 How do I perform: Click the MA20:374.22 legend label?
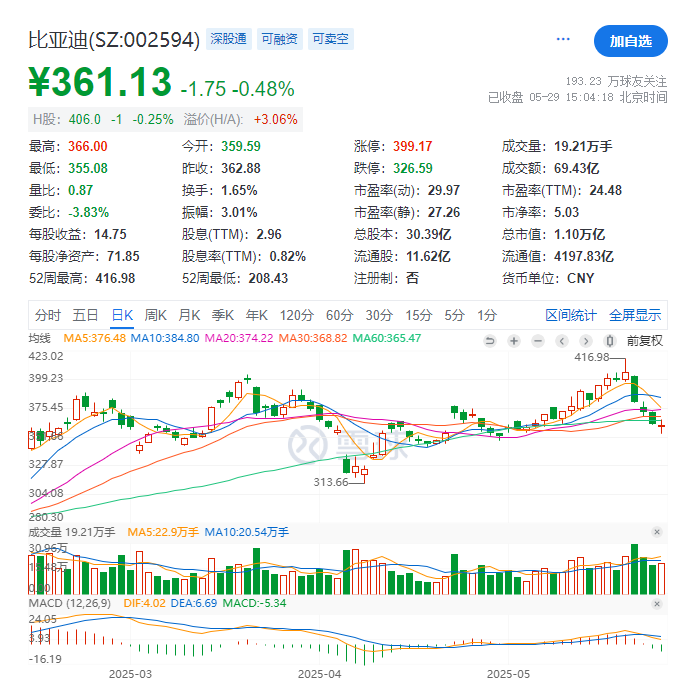click(239, 338)
